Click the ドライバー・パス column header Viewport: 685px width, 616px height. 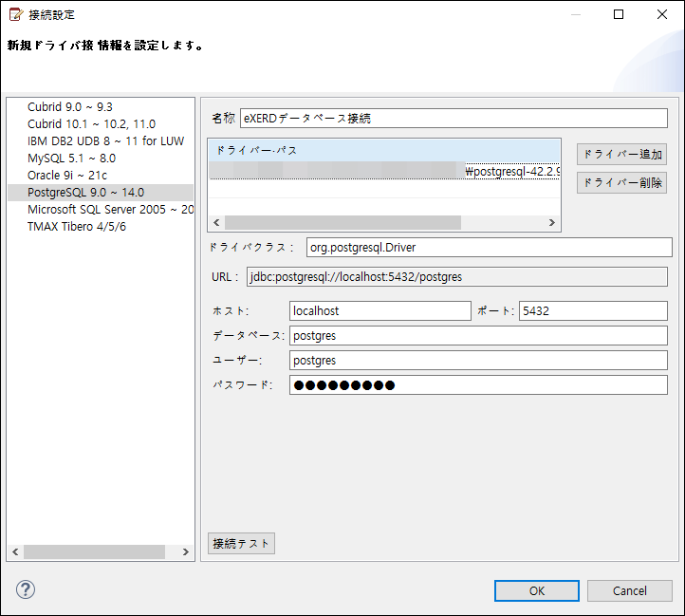[384, 150]
